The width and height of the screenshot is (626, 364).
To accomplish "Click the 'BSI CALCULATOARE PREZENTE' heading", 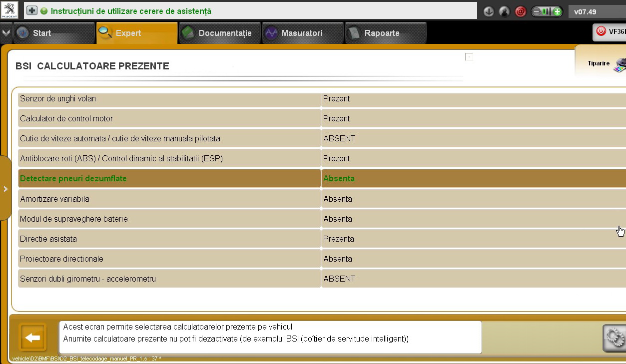I will 92,66.
